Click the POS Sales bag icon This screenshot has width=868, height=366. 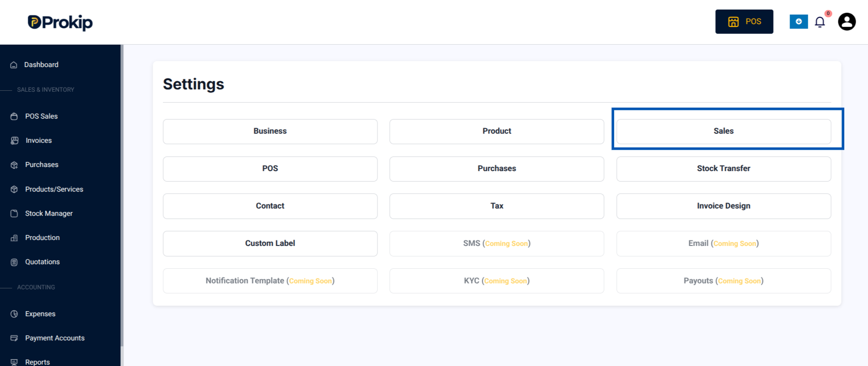pyautogui.click(x=14, y=116)
